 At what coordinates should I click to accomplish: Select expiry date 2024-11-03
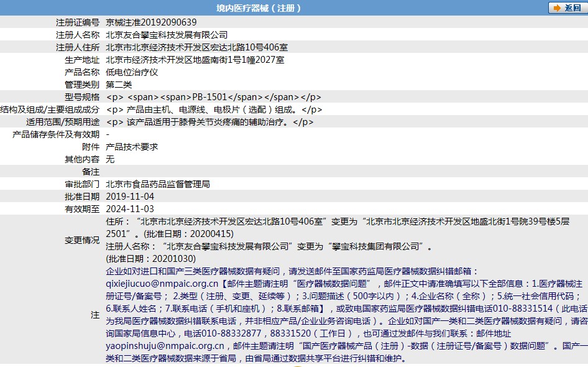pos(130,208)
